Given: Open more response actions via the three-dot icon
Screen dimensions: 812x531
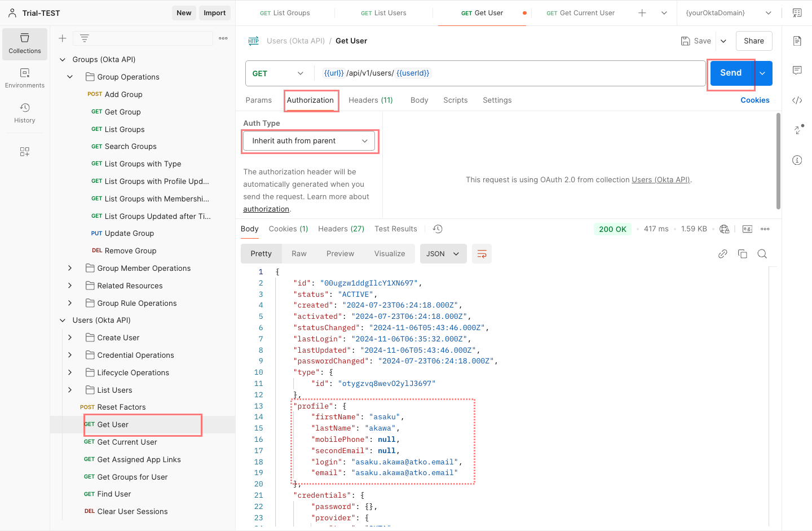Looking at the screenshot, I should pyautogui.click(x=765, y=229).
